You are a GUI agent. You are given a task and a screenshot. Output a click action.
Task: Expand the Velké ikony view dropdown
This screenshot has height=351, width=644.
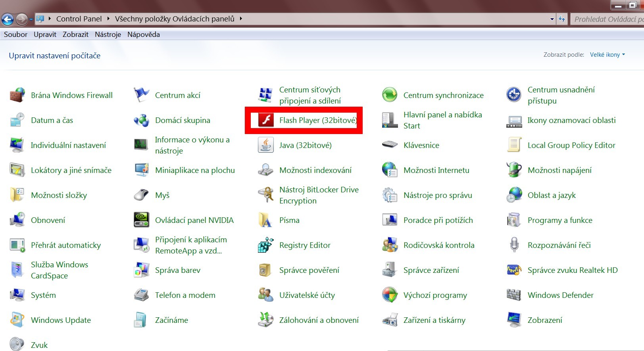(x=607, y=55)
